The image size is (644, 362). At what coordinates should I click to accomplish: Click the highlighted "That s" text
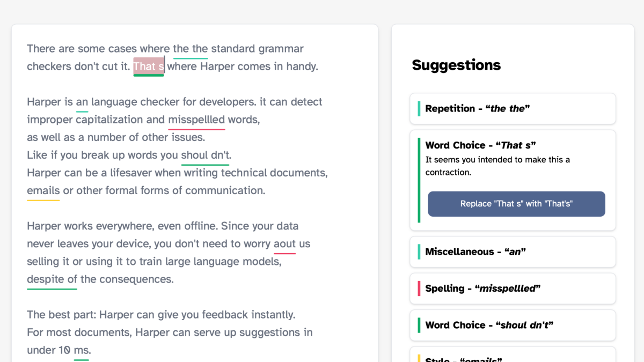coord(149,67)
